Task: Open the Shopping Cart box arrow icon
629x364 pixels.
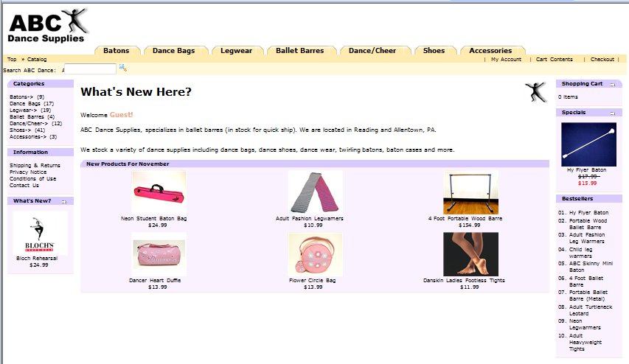Action: [612, 84]
